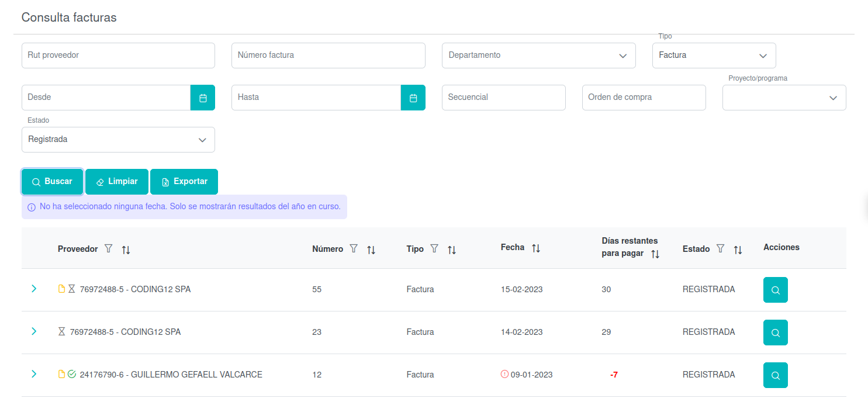The image size is (868, 412).
Task: Sort table by Número column
Action: (371, 250)
